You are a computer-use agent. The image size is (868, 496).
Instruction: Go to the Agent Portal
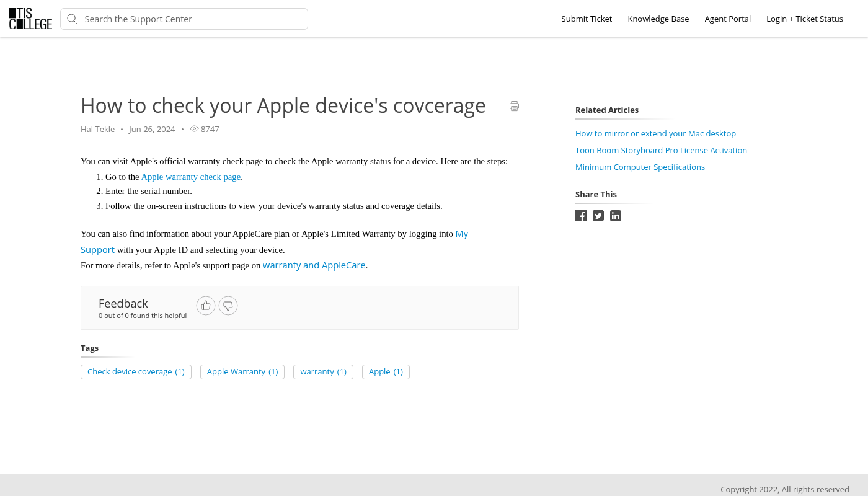pyautogui.click(x=727, y=19)
